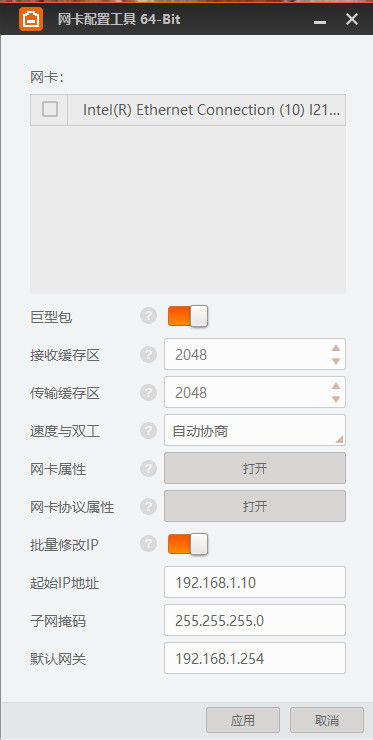
Task: Click help icon beside 速度与双工
Action: pyautogui.click(x=148, y=430)
